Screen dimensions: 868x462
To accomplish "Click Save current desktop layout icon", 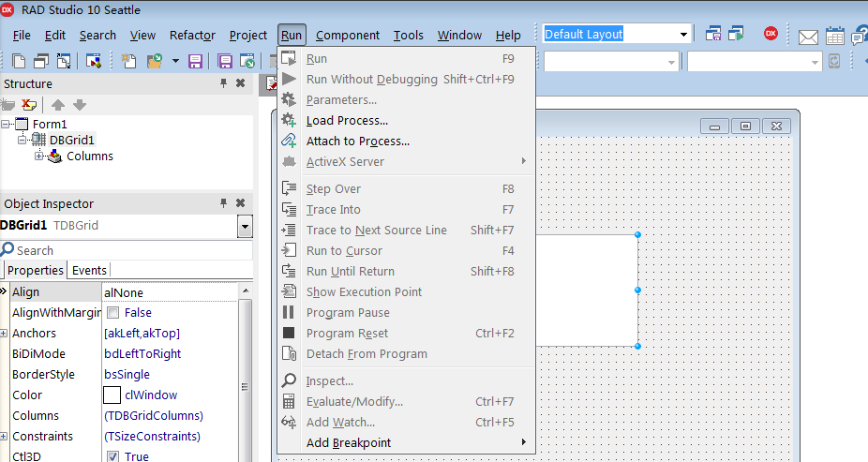I will pyautogui.click(x=713, y=34).
